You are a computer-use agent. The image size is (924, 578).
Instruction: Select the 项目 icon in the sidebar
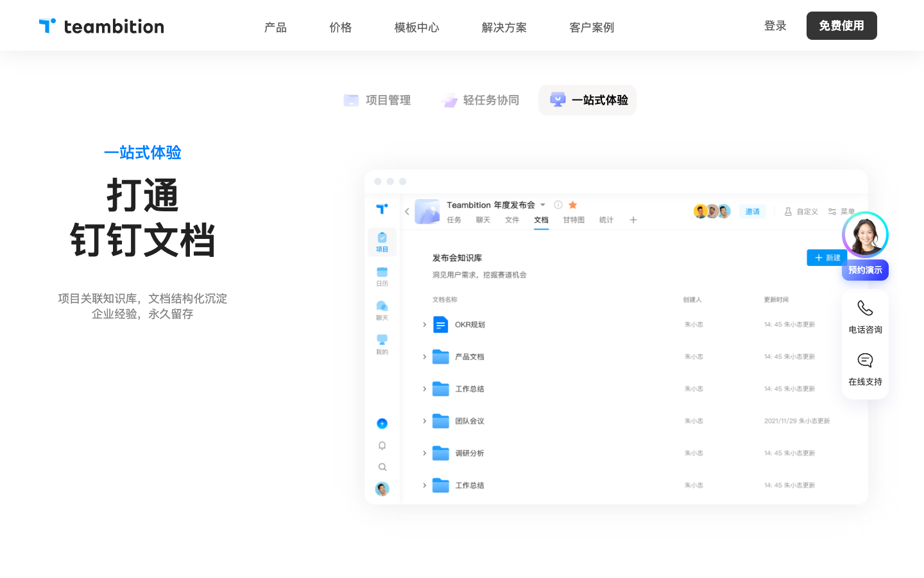[382, 241]
